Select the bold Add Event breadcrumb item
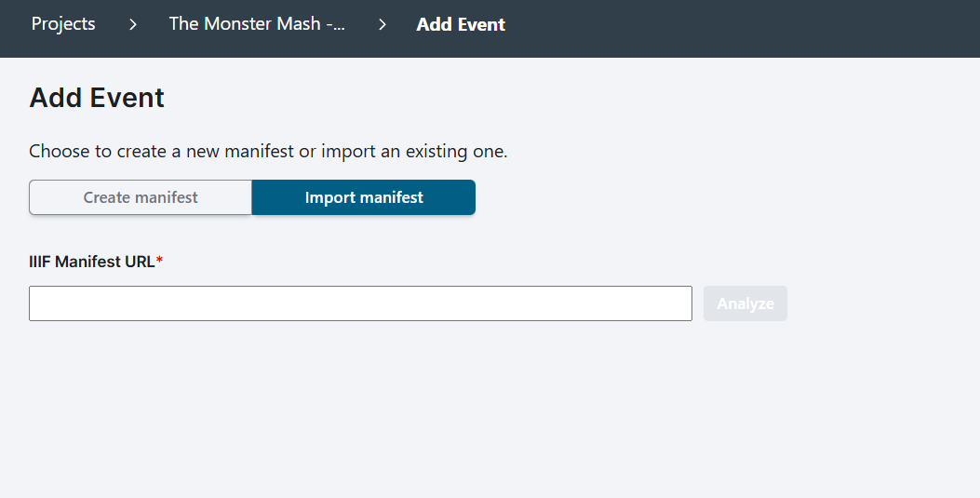Image resolution: width=980 pixels, height=498 pixels. pyautogui.click(x=461, y=24)
